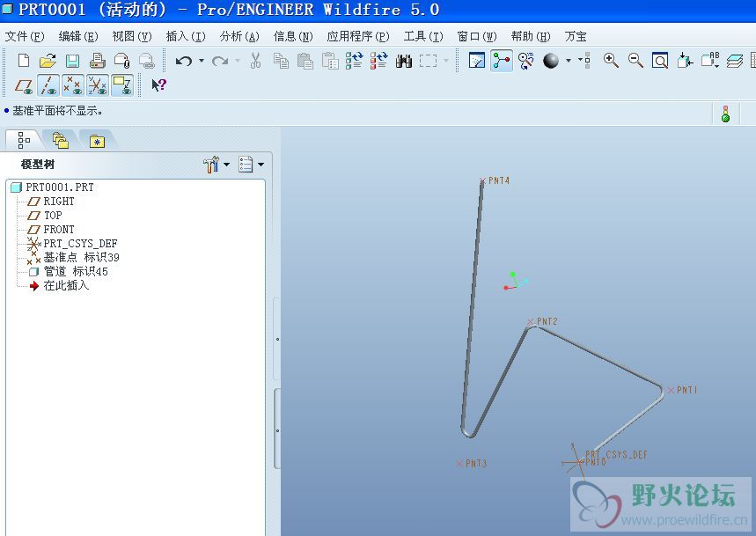Open an existing file with the folder icon
The image size is (756, 536).
[x=48, y=61]
